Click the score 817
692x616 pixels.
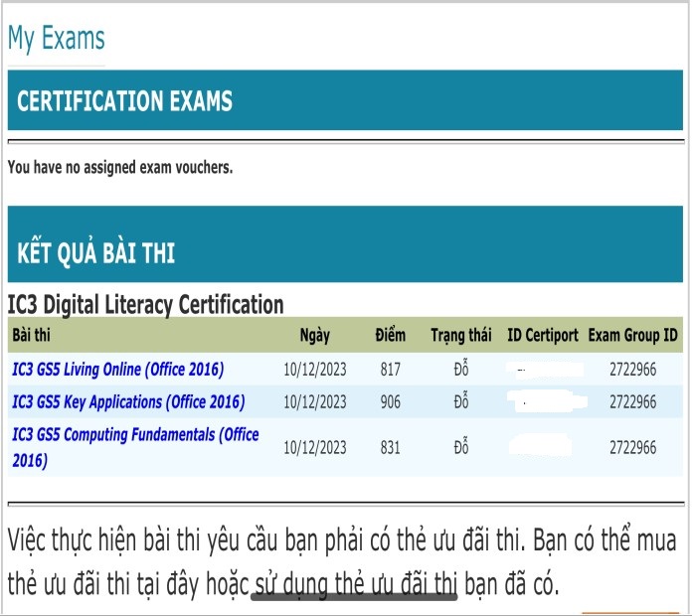tap(391, 370)
